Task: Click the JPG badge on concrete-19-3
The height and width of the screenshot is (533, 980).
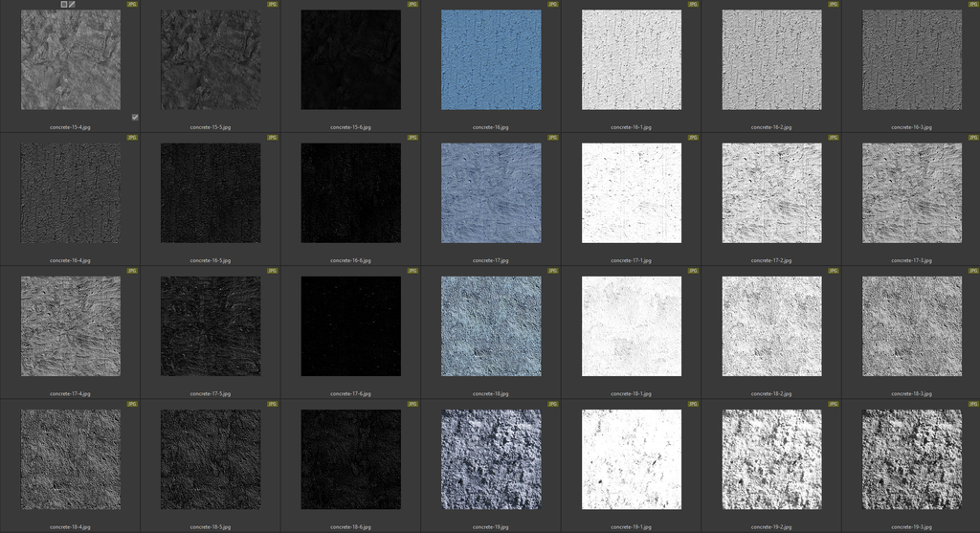Action: (972, 405)
